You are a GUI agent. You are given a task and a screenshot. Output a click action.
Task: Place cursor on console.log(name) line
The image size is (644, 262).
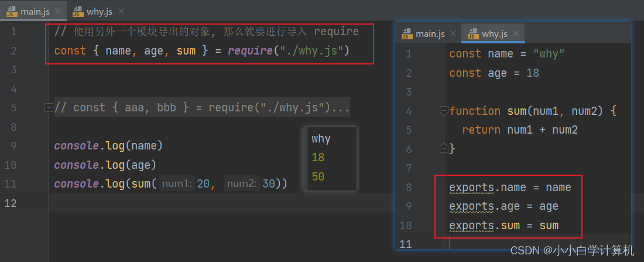click(108, 146)
